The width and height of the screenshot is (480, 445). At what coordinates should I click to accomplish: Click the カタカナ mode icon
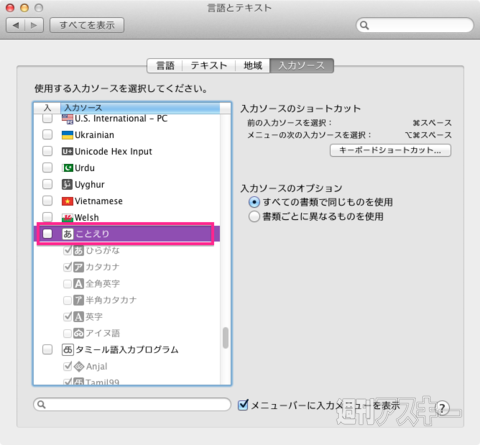(x=78, y=267)
